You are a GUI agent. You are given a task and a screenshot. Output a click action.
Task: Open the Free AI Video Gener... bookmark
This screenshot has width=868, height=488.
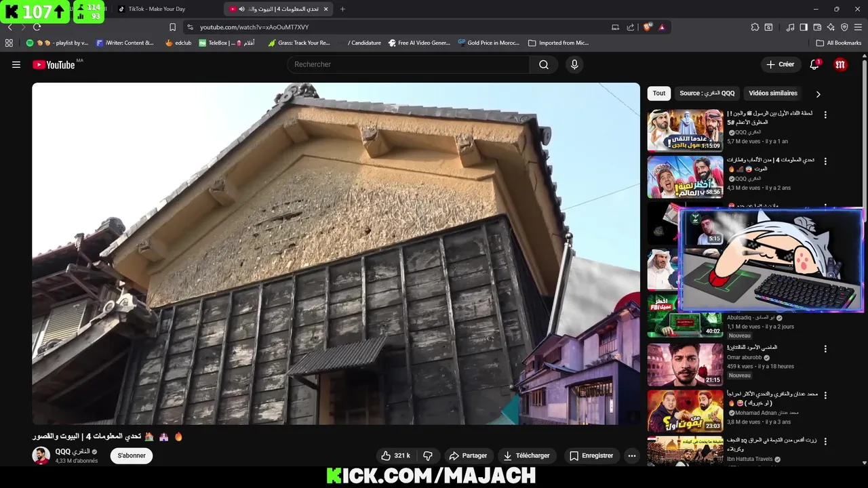click(x=419, y=43)
